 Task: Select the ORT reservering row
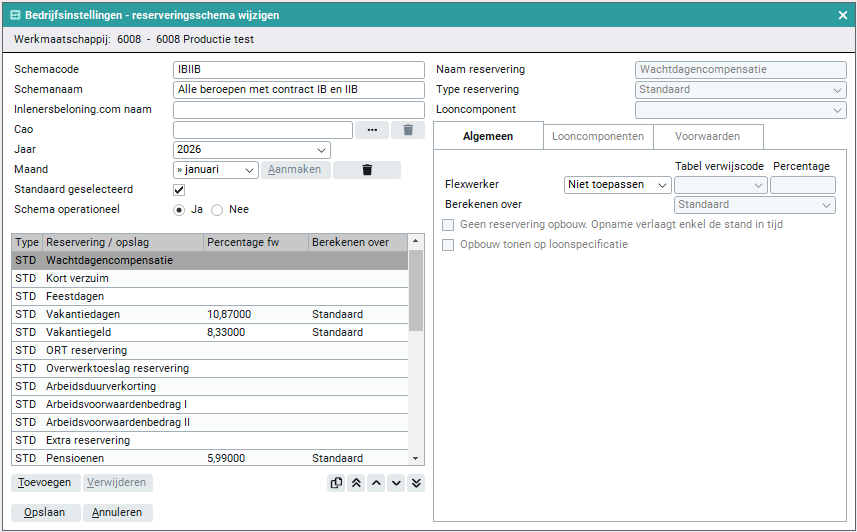pos(210,351)
